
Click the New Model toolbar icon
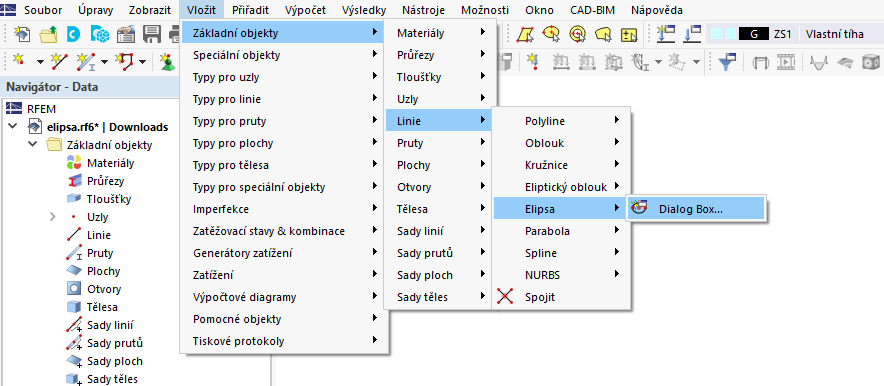point(21,34)
